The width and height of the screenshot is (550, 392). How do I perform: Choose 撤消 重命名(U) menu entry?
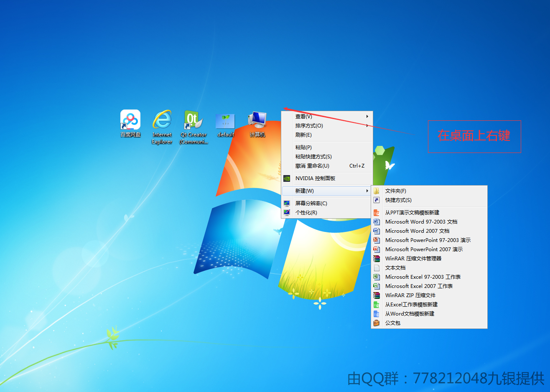coord(327,166)
